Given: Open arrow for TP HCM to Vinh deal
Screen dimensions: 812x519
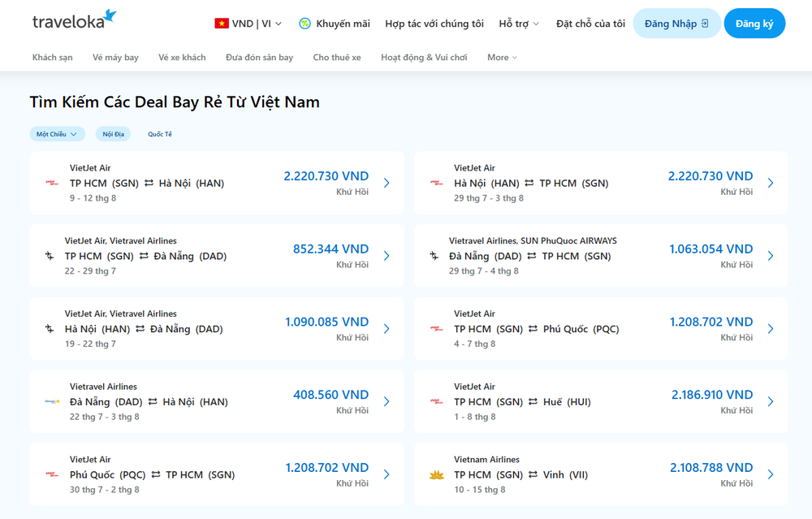Looking at the screenshot, I should coord(771,474).
